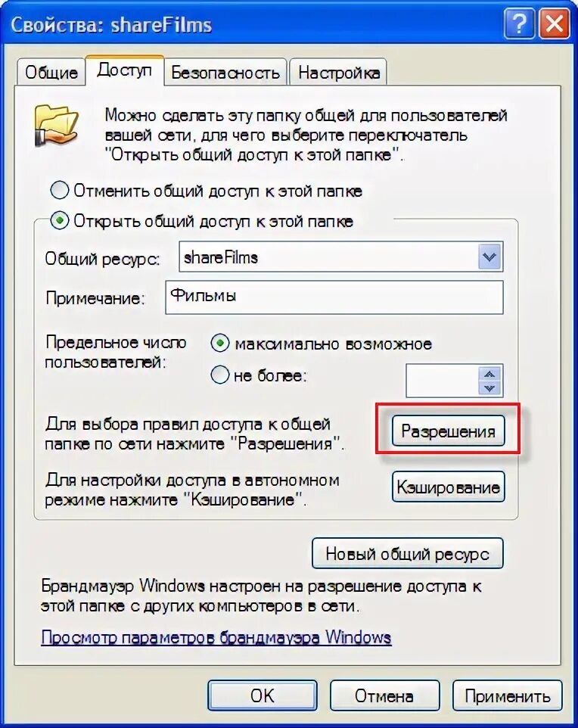
Task: Open 'Просмотр параметров брандмауэра Windows' link
Action: click(x=216, y=637)
